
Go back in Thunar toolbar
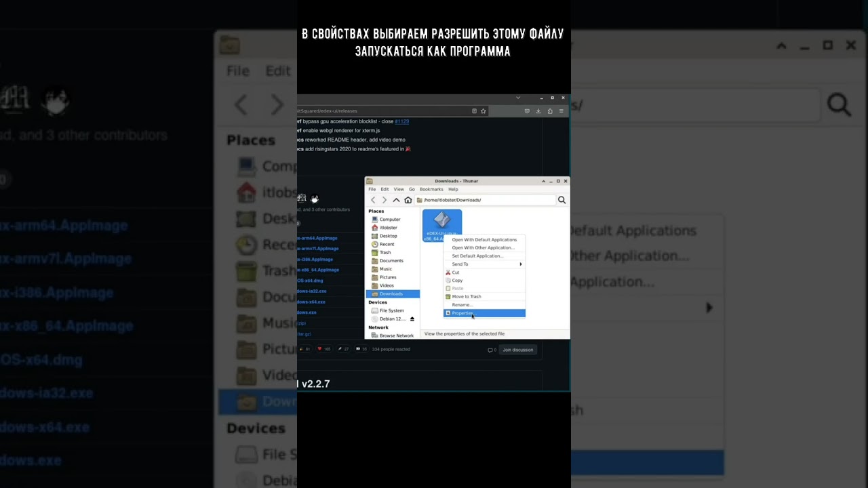coord(373,200)
